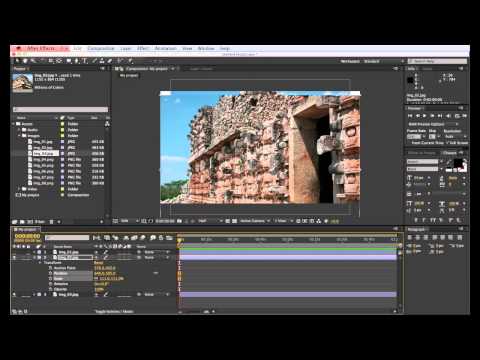480x360 pixels.
Task: Click the Character fill color swatch
Action: (458, 163)
